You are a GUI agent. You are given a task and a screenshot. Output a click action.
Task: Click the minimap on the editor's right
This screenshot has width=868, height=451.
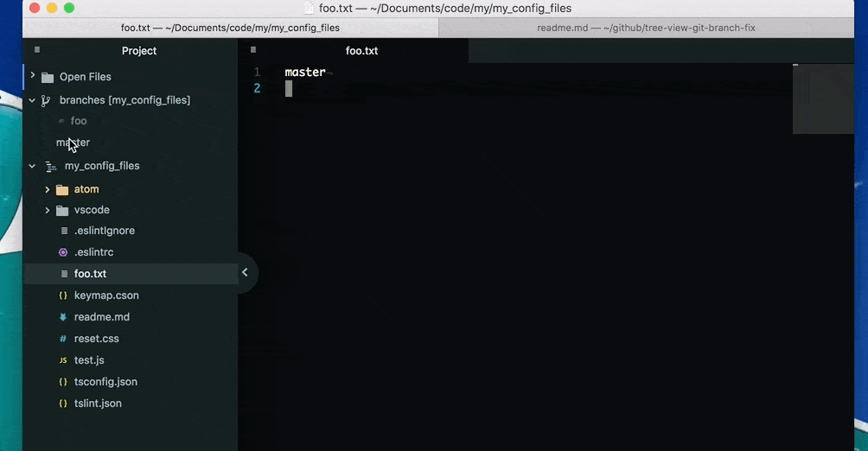pyautogui.click(x=823, y=98)
